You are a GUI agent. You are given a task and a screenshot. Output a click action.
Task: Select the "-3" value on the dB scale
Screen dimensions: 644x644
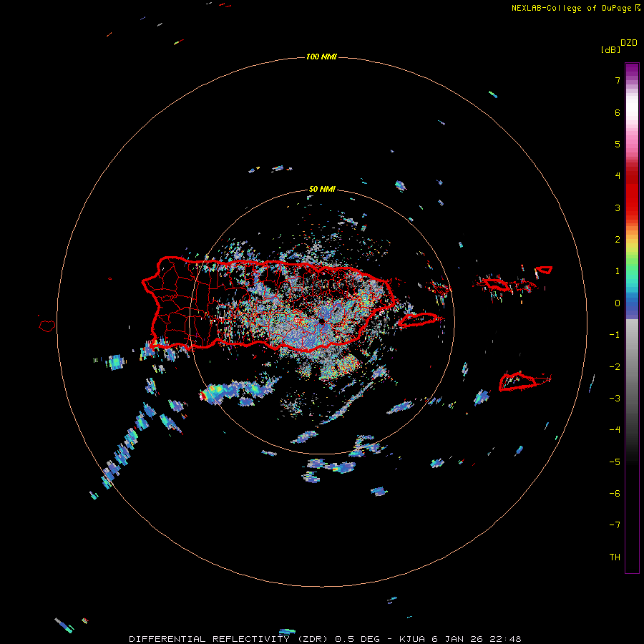point(615,399)
